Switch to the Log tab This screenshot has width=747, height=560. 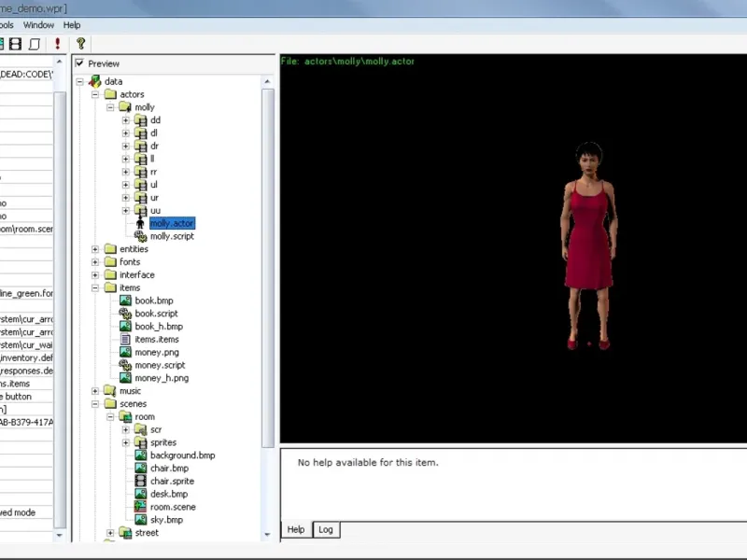tap(326, 529)
